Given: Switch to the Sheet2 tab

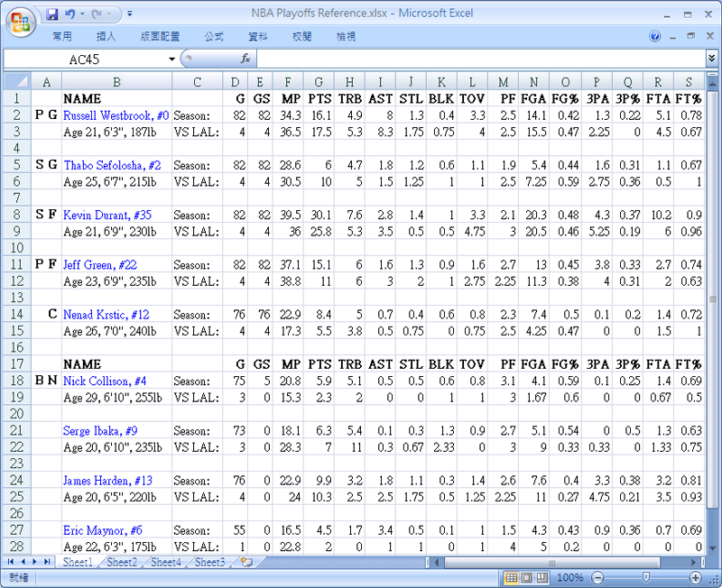Looking at the screenshot, I should [x=122, y=562].
